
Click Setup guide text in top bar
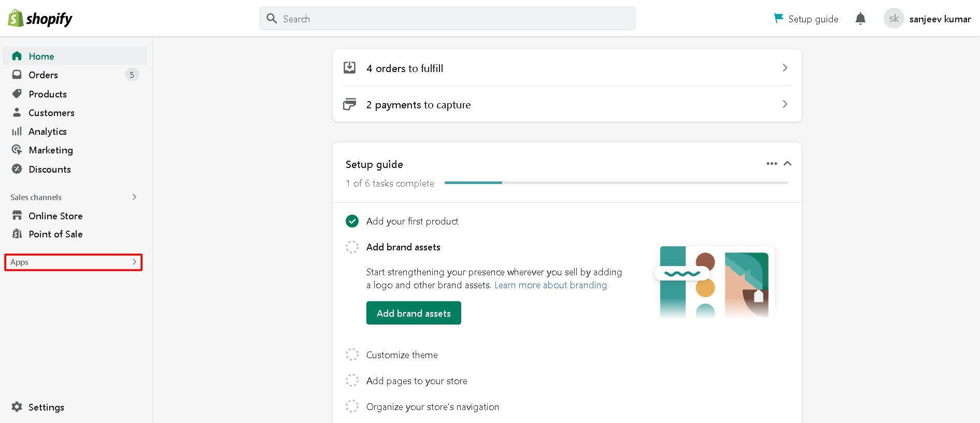813,19
